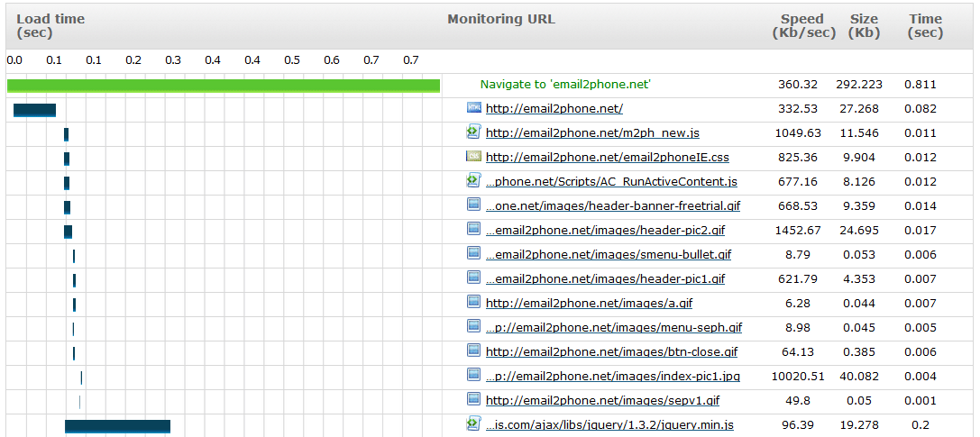Select speed value 64.13
Image resolution: width=980 pixels, height=437 pixels.
798,352
